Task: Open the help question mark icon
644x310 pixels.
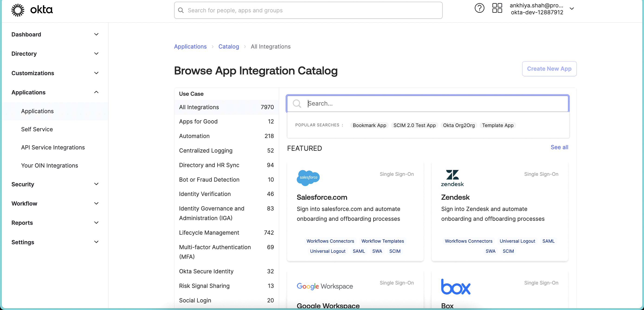Action: (x=479, y=8)
